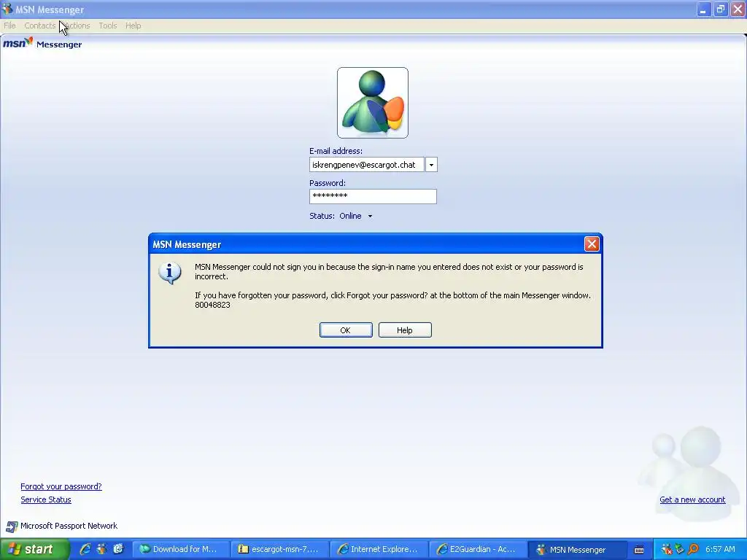Viewport: 747px width, 560px height.
Task: Click the MSN Messenger system tray icon
Action: (x=667, y=550)
